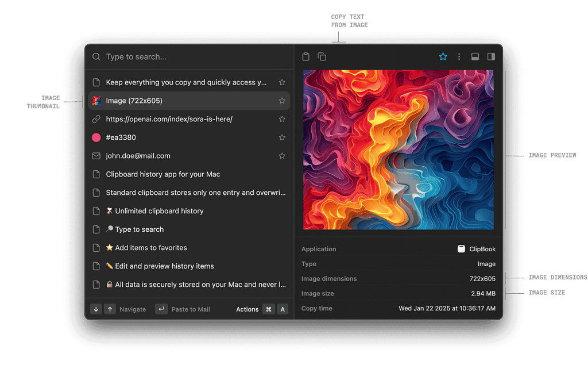The width and height of the screenshot is (588, 372).
Task: Click the copy to clipboard icon
Action: click(x=322, y=56)
